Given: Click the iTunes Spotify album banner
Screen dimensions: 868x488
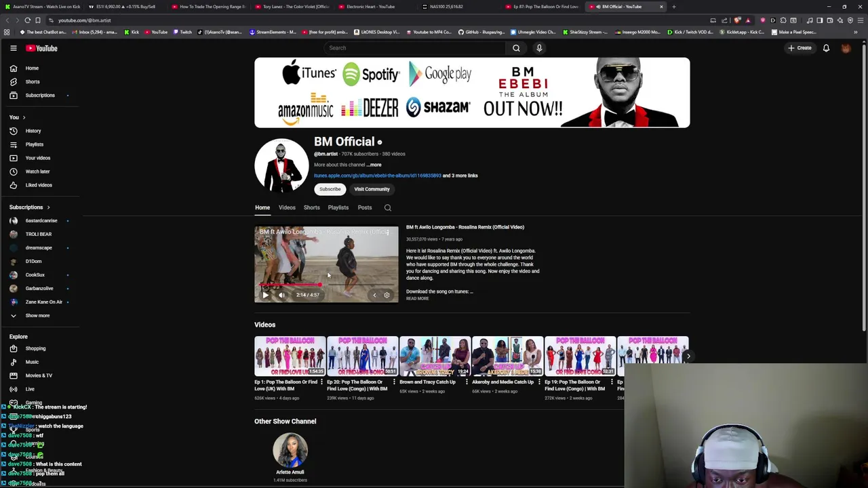Looking at the screenshot, I should click(x=472, y=93).
